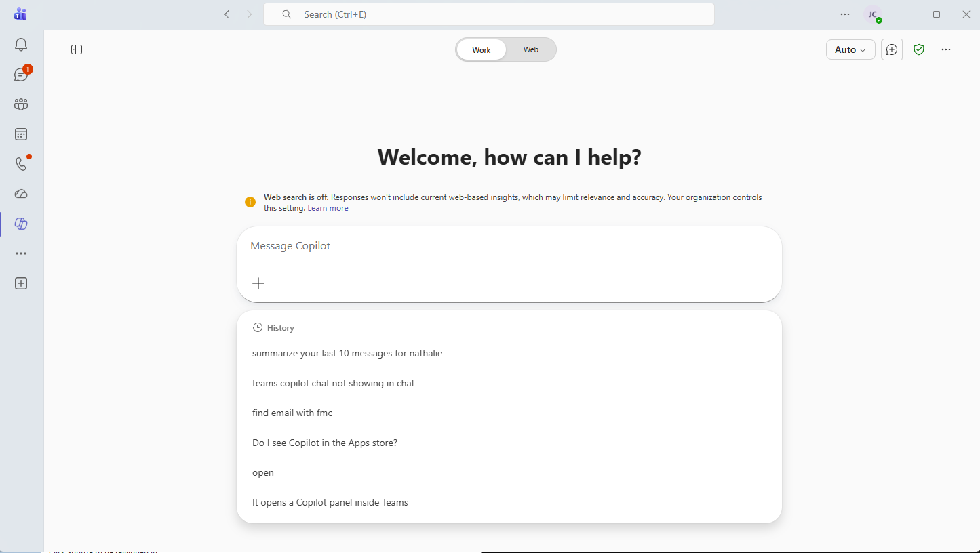The image size is (980, 553).
Task: Switch to Work mode
Action: [x=482, y=50]
